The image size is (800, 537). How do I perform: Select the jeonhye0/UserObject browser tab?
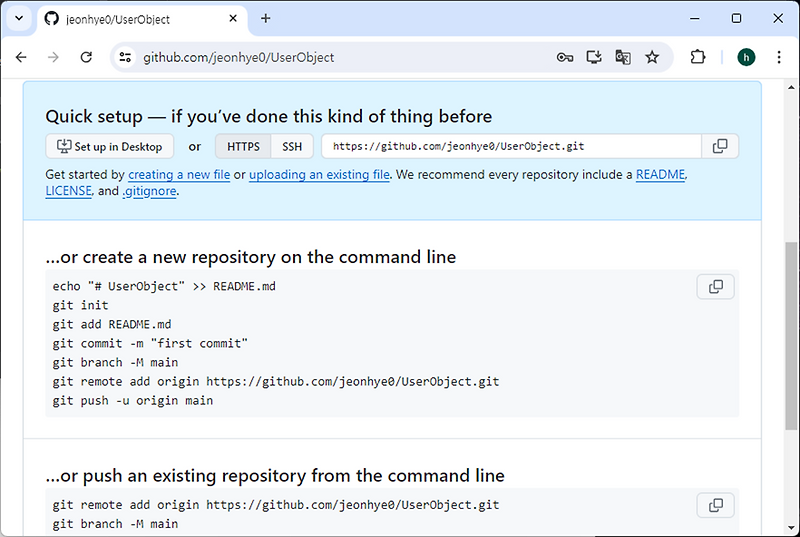click(141, 19)
